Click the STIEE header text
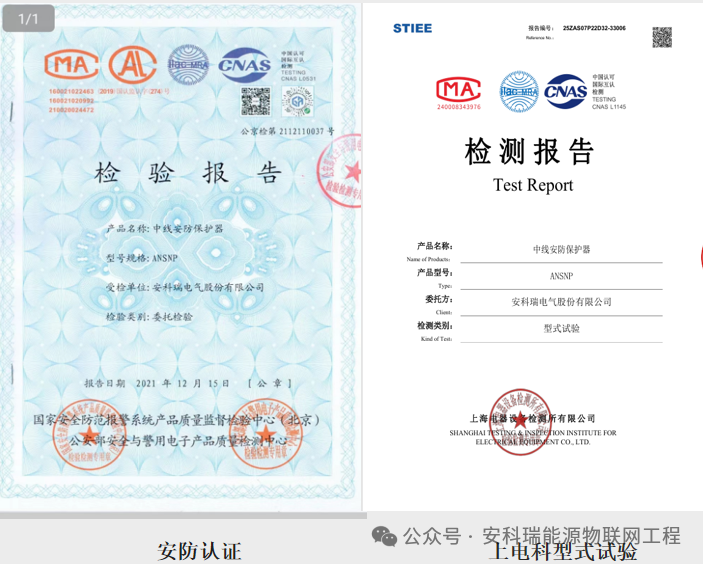Viewport: 703px width, 564px height. tap(413, 28)
